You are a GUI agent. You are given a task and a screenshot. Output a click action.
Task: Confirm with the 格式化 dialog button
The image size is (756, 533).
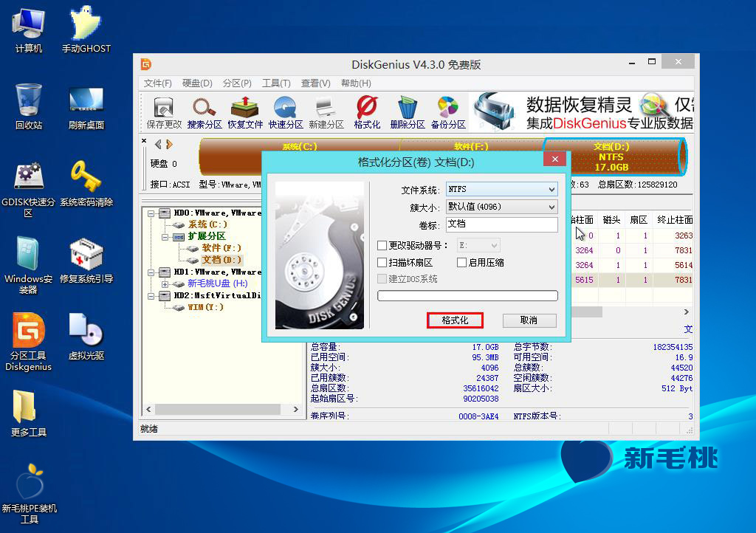(455, 320)
